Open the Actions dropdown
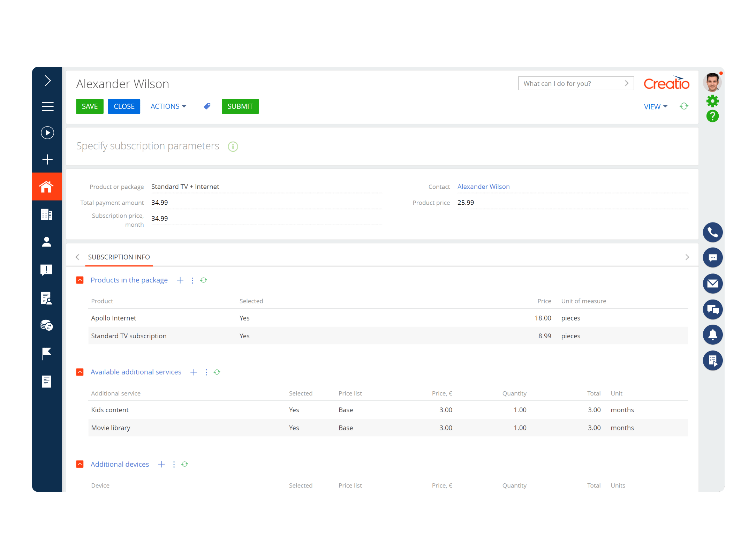This screenshot has width=756, height=558. [x=168, y=106]
